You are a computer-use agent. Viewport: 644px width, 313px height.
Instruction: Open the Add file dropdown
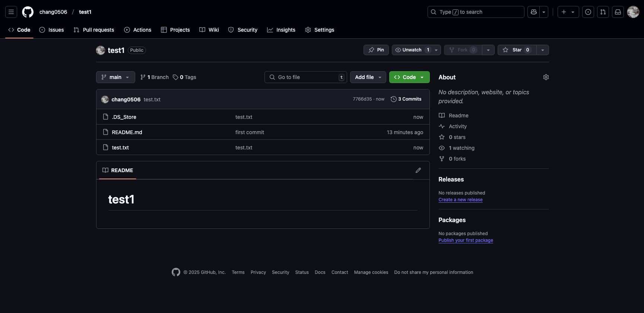pyautogui.click(x=368, y=77)
